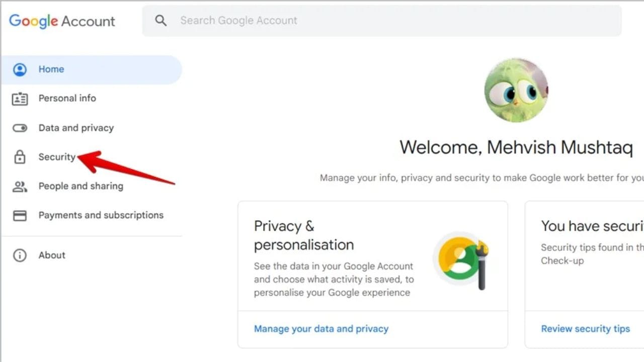Click Manage your data and privacy link
The height and width of the screenshot is (362, 644).
coord(321,329)
